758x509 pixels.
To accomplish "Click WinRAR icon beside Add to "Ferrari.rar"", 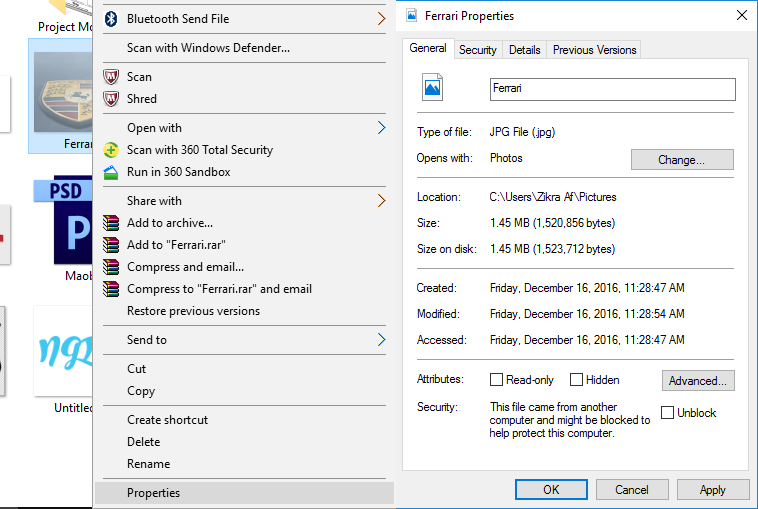I will coord(111,245).
